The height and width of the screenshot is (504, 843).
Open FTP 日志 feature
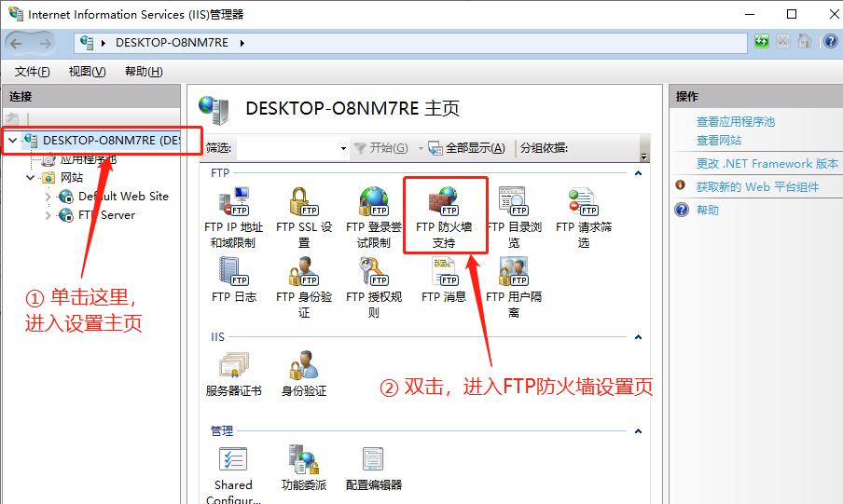[x=233, y=279]
